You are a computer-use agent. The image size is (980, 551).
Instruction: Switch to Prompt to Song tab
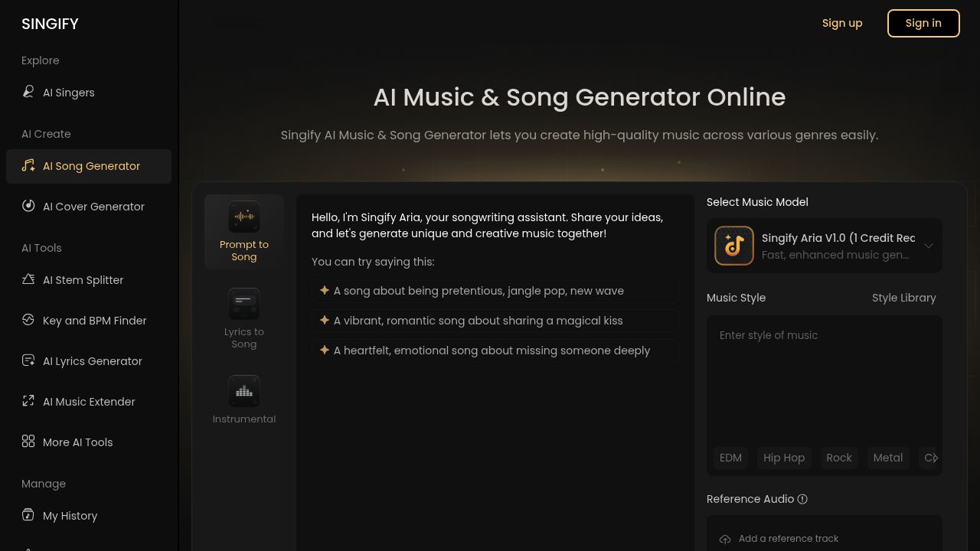(244, 232)
